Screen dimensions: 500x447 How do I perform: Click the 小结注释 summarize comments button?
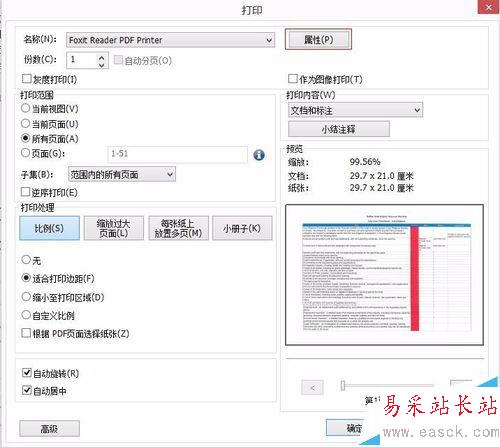pyautogui.click(x=339, y=129)
